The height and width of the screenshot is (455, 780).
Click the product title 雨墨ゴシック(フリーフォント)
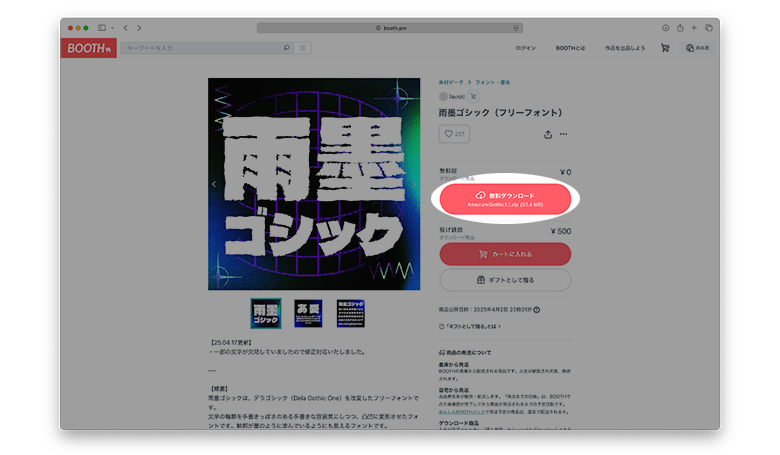[x=500, y=113]
